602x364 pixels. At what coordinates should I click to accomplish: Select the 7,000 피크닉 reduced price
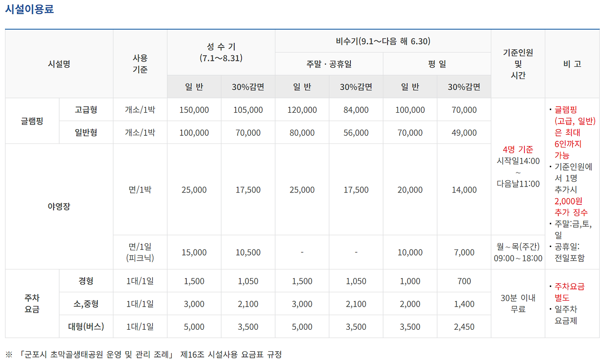[464, 252]
